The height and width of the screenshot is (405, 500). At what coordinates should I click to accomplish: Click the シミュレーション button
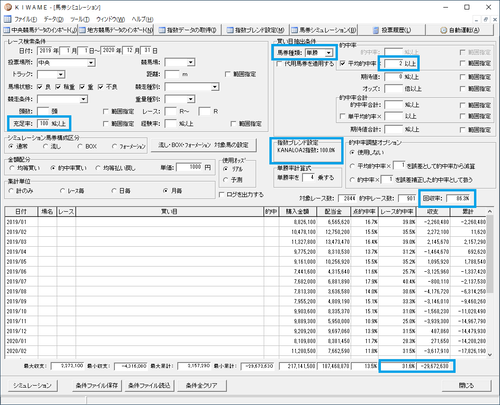[x=32, y=386]
